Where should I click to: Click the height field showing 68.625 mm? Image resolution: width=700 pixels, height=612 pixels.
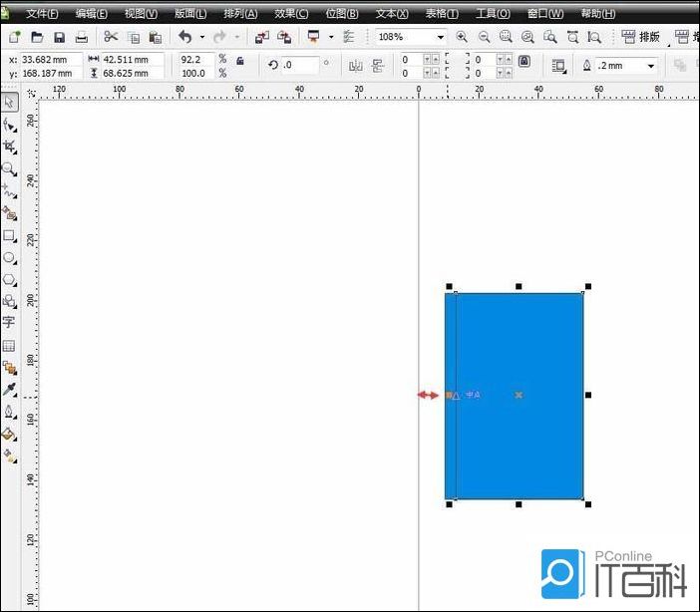[133, 73]
